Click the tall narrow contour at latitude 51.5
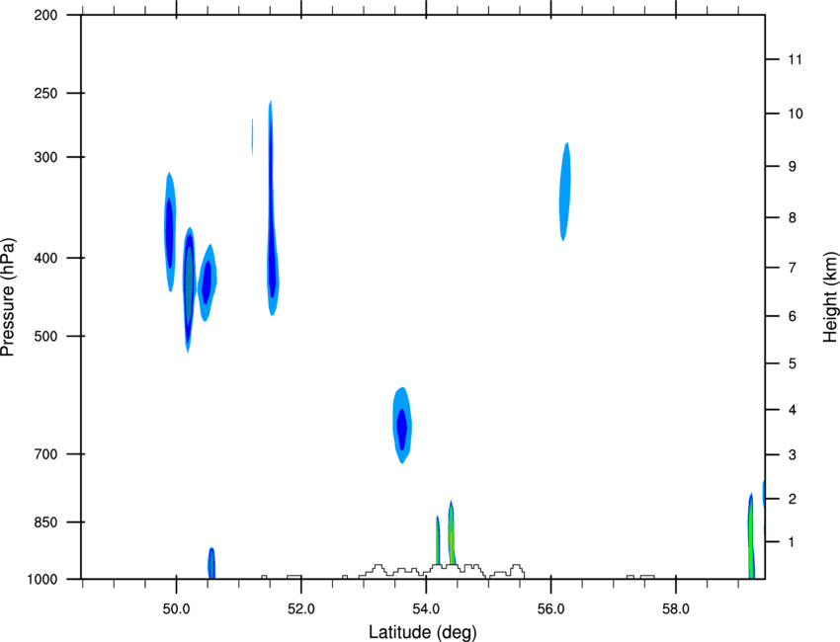 [272, 207]
